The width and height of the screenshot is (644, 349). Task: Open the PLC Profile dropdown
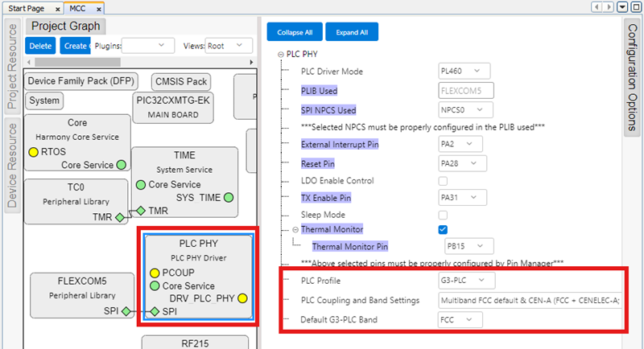[464, 281]
